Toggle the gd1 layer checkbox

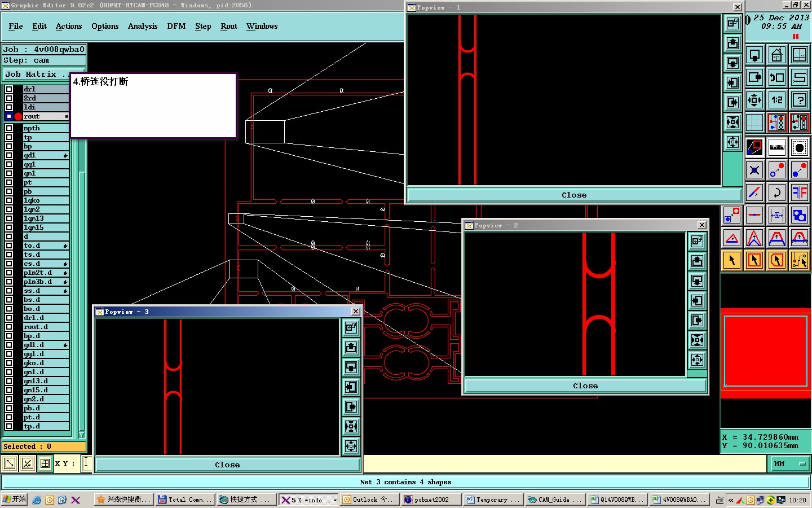click(9, 155)
